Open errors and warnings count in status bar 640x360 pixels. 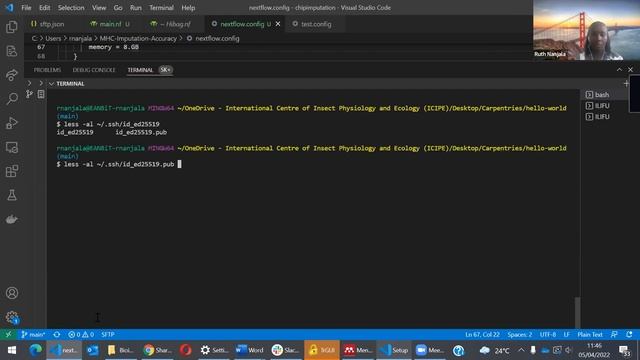81,334
